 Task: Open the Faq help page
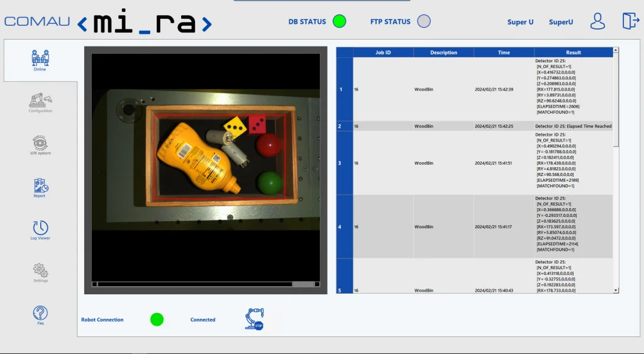[x=40, y=314]
